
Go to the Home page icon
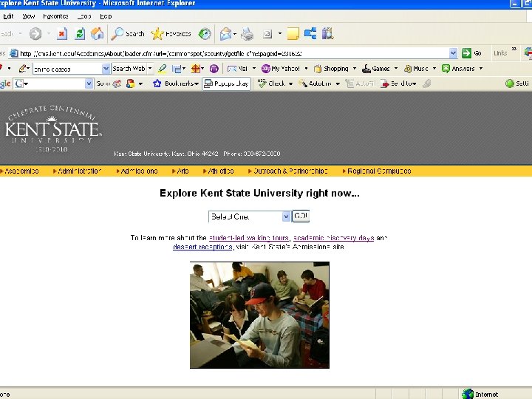point(97,33)
